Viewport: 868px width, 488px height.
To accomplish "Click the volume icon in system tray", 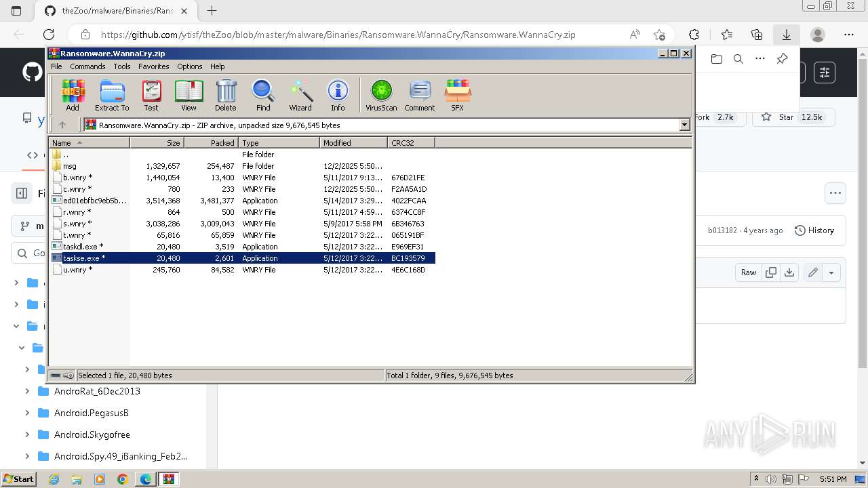I will pos(770,479).
